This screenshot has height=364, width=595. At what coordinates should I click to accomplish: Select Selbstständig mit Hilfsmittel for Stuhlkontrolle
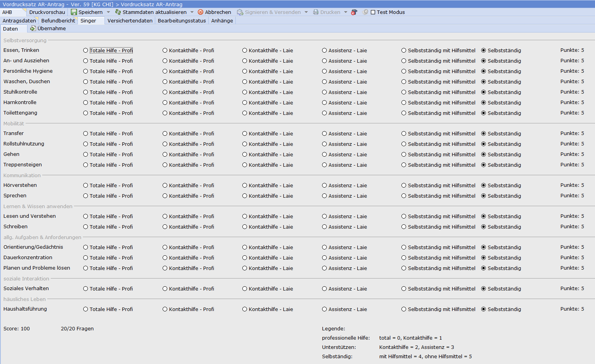coord(404,92)
